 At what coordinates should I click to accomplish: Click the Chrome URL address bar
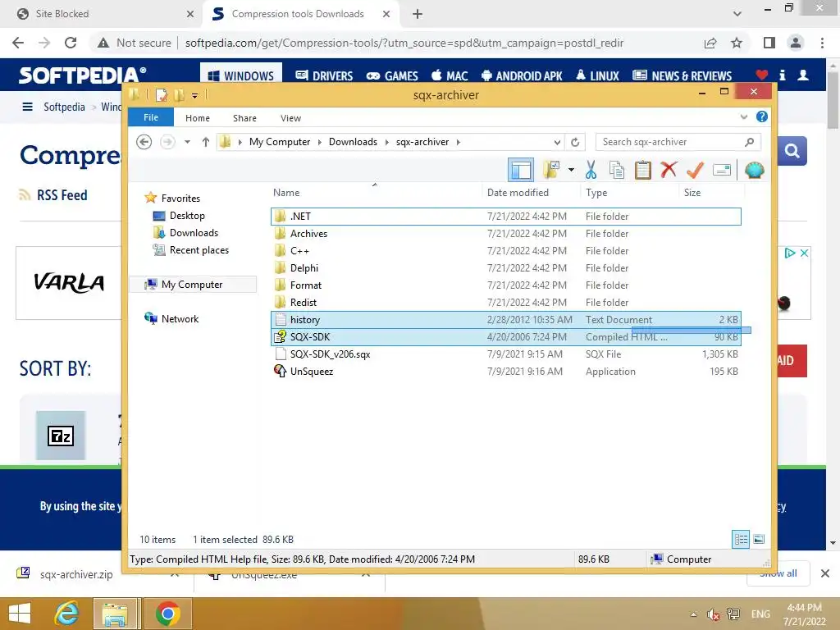(x=404, y=43)
